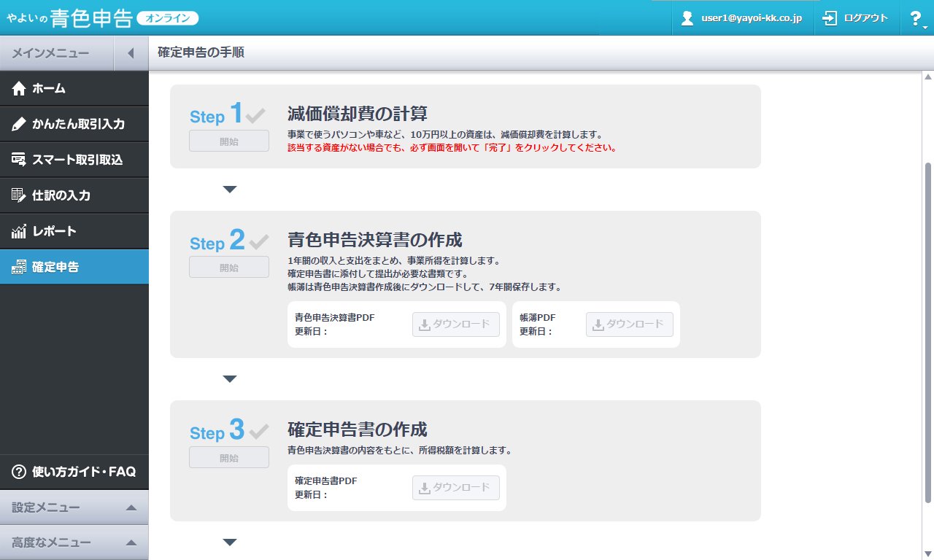Screen dimensions: 934x560
Task: Click the 減価償却費の計算 heading
Action: (x=358, y=114)
